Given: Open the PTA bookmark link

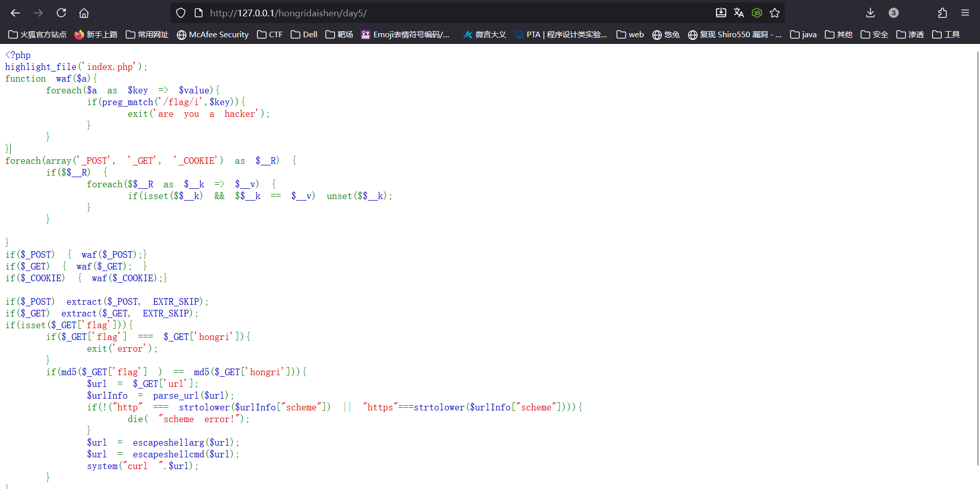Looking at the screenshot, I should 561,34.
